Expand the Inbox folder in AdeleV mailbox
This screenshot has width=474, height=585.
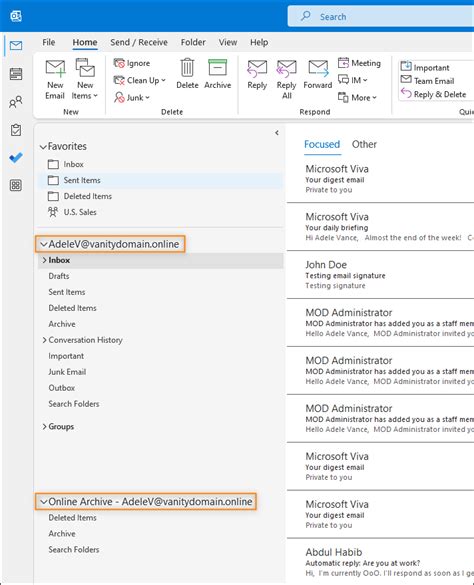tap(44, 260)
